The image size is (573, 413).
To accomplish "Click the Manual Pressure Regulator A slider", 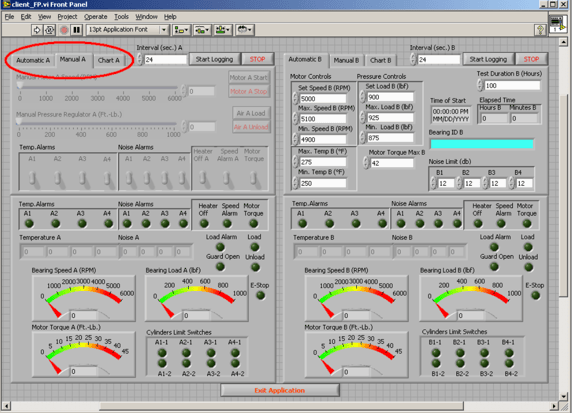I will 97,124.
